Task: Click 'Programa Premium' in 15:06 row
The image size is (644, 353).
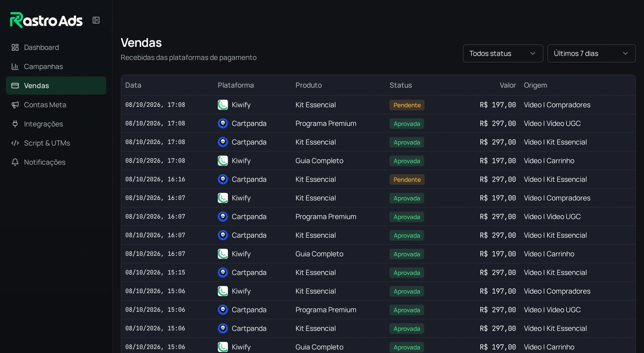Action: pyautogui.click(x=326, y=310)
